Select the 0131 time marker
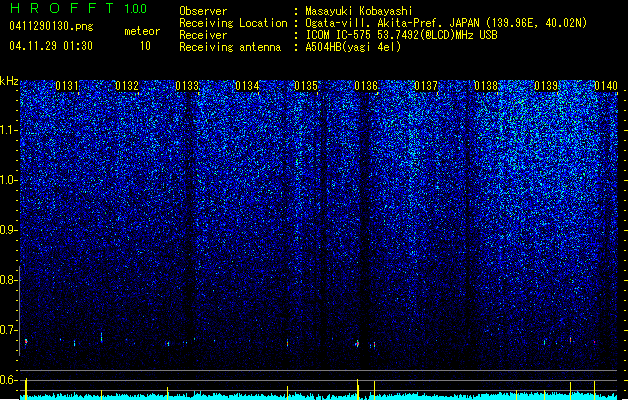The height and width of the screenshot is (400, 629). tap(67, 86)
